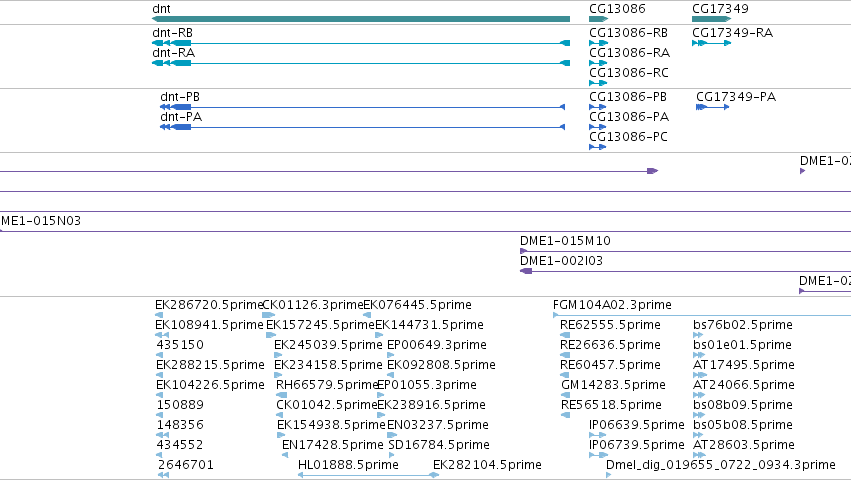Select EST SD16784.5prime

(x=439, y=445)
